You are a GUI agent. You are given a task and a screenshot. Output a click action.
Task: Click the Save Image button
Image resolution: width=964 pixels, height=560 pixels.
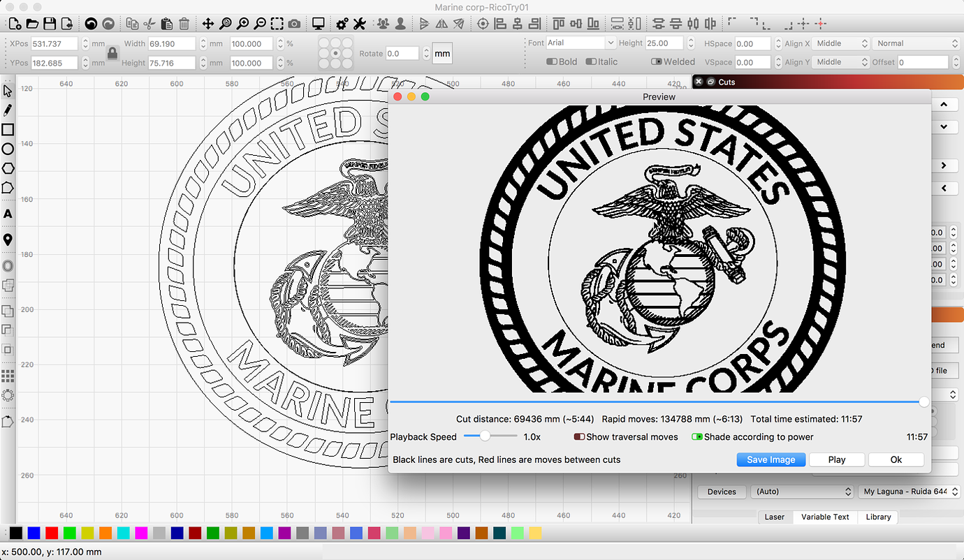[x=771, y=459]
